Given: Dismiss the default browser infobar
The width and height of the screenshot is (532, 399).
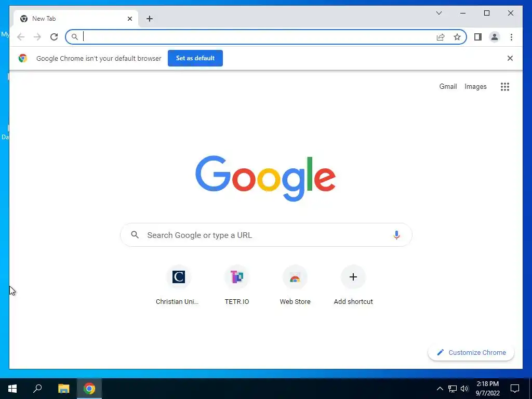Looking at the screenshot, I should coord(510,58).
